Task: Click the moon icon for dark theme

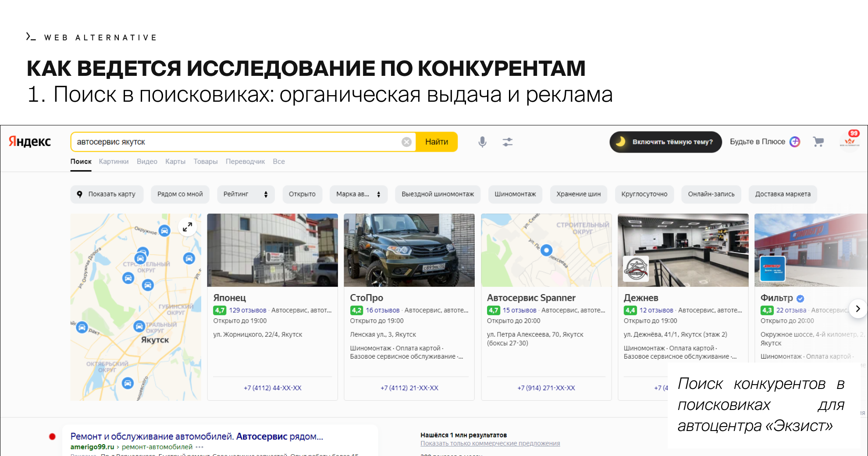Action: click(620, 142)
